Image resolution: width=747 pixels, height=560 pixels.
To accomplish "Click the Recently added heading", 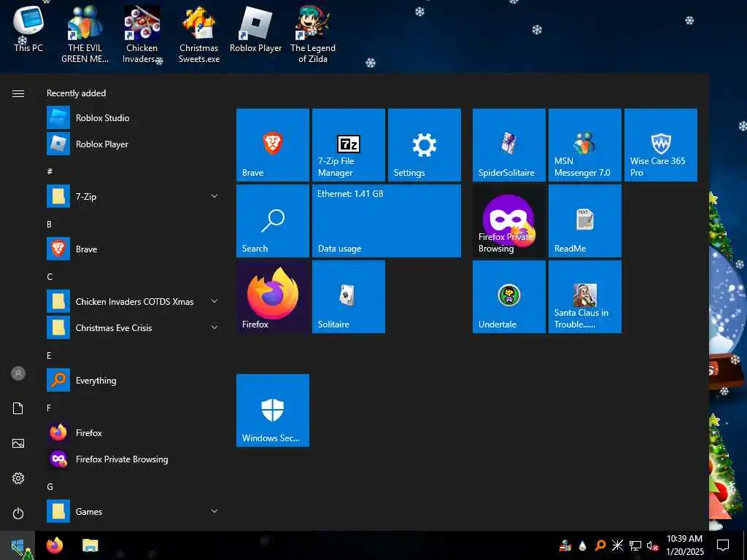I will tap(76, 93).
